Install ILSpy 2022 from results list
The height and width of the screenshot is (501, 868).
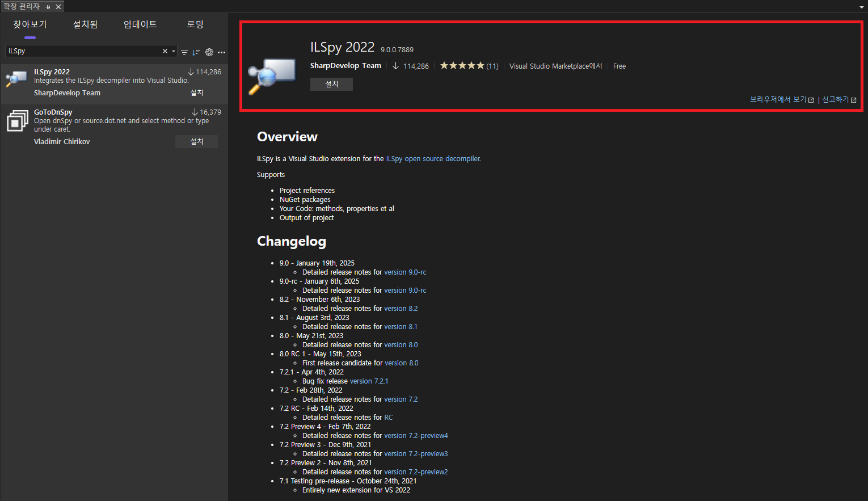point(197,92)
